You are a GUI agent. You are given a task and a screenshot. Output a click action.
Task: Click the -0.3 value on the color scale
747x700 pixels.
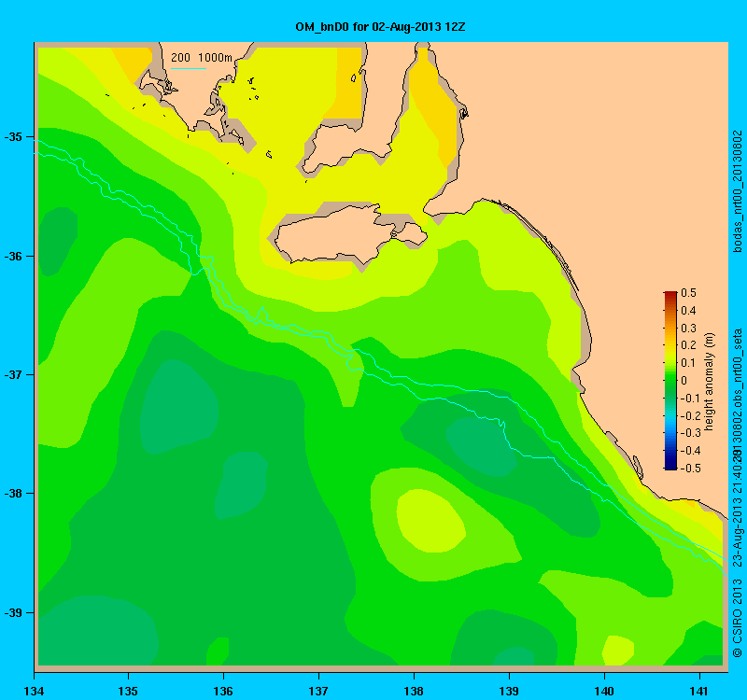point(690,433)
